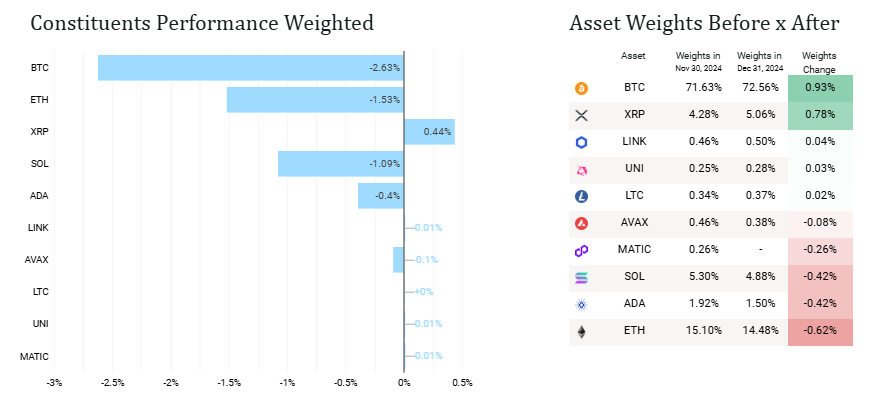Select the Weights in Nov 30, 2024 header
The width and height of the screenshot is (871, 404).
point(697,61)
